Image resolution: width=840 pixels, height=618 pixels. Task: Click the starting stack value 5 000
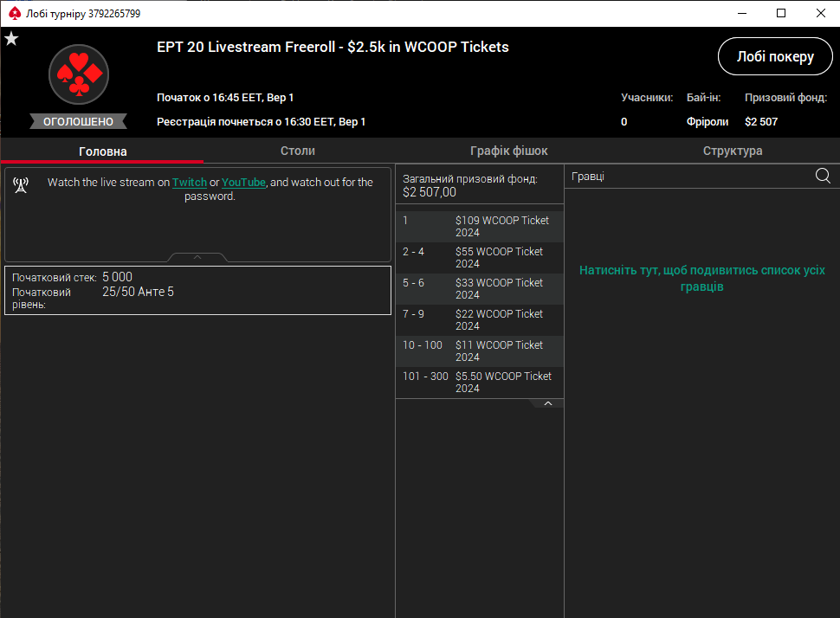(x=117, y=277)
